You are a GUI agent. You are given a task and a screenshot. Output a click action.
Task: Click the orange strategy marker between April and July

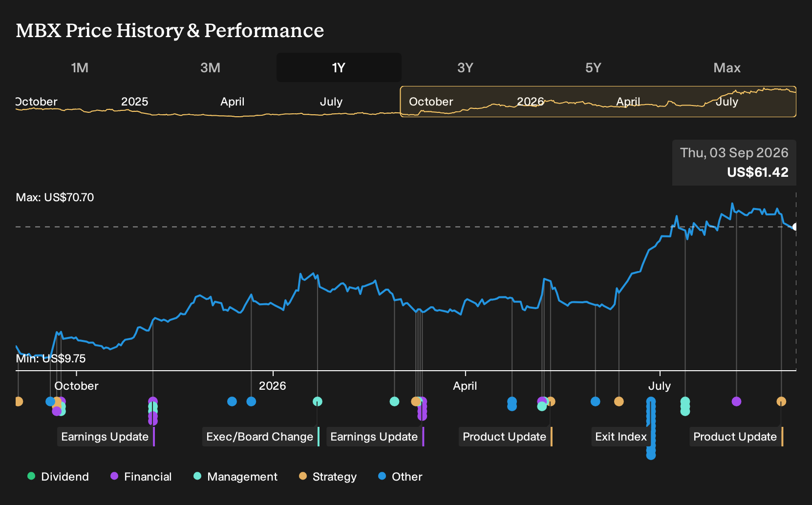click(619, 401)
